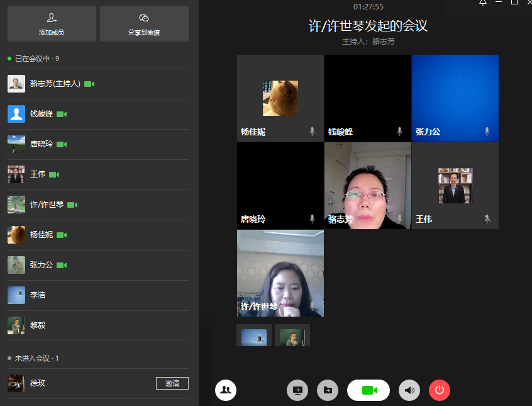Select 唐晓玲 in the participant list

pos(43,144)
